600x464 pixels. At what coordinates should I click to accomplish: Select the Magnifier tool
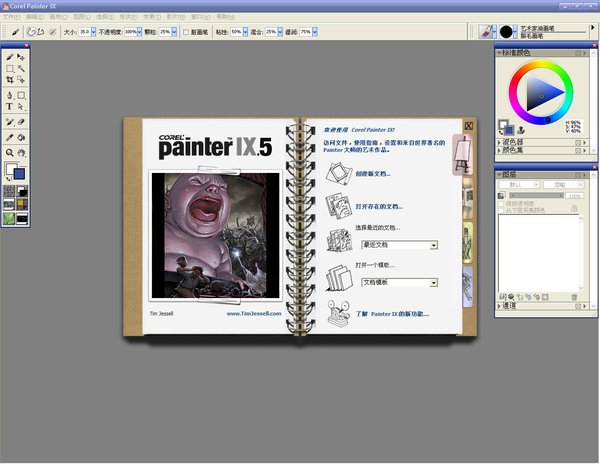[10, 153]
